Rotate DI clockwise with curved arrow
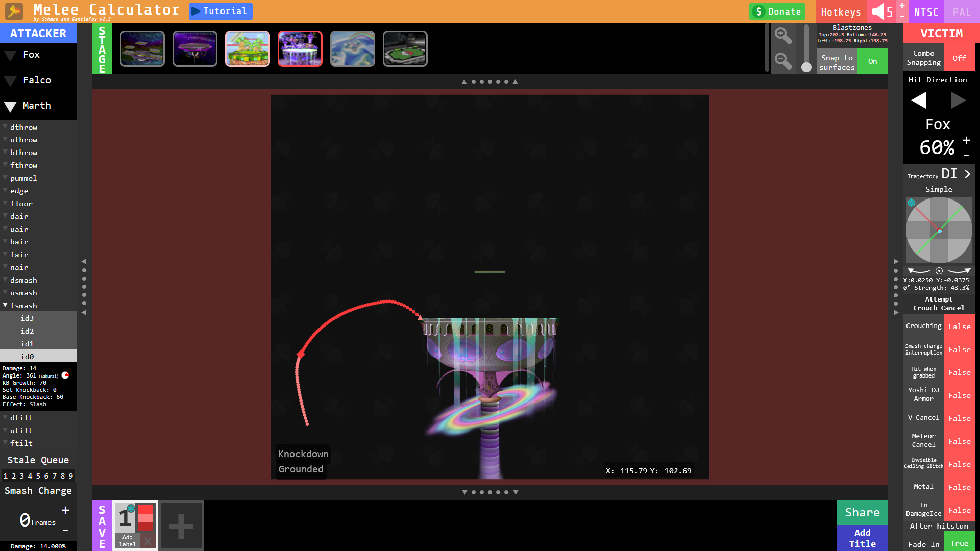 [960, 271]
